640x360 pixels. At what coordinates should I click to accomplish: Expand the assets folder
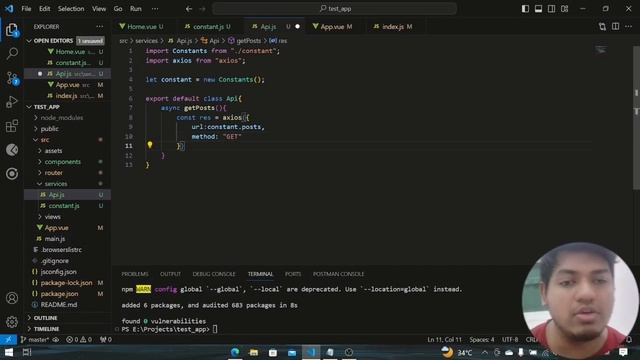coord(53,151)
